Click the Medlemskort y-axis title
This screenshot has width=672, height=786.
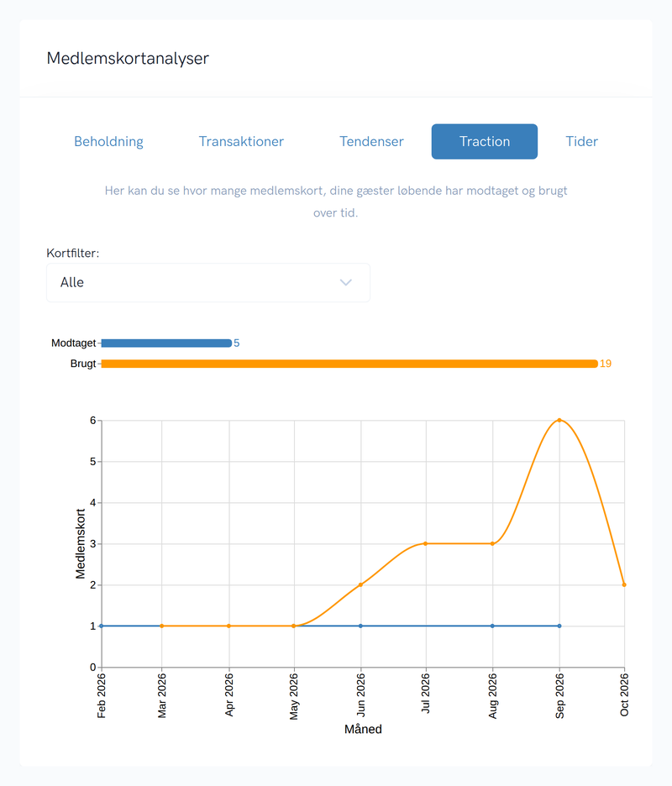click(81, 544)
